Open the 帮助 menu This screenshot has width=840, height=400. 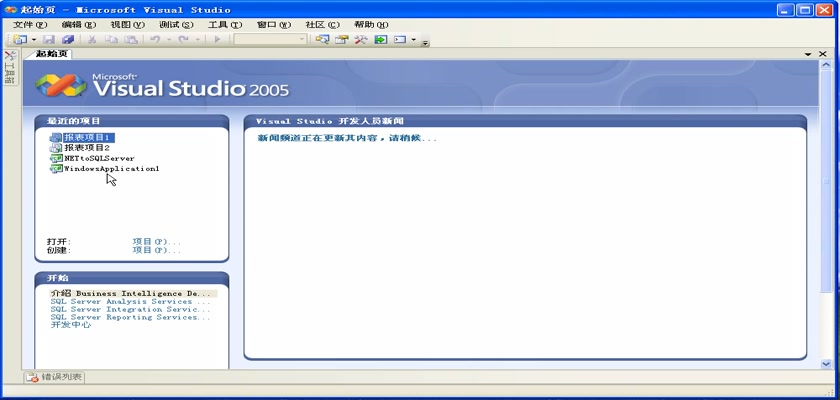[371, 25]
